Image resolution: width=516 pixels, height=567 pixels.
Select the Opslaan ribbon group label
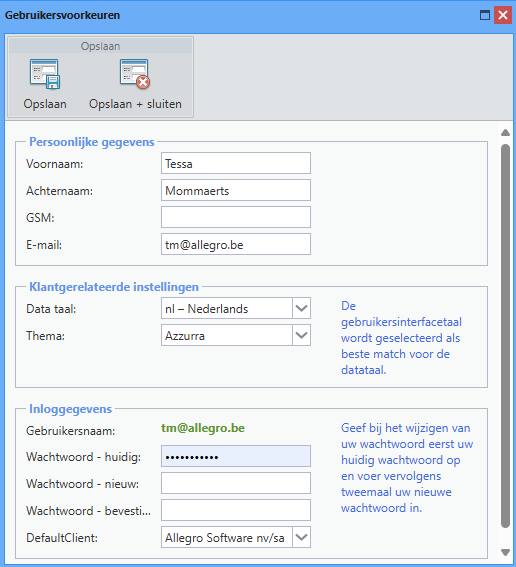(101, 46)
